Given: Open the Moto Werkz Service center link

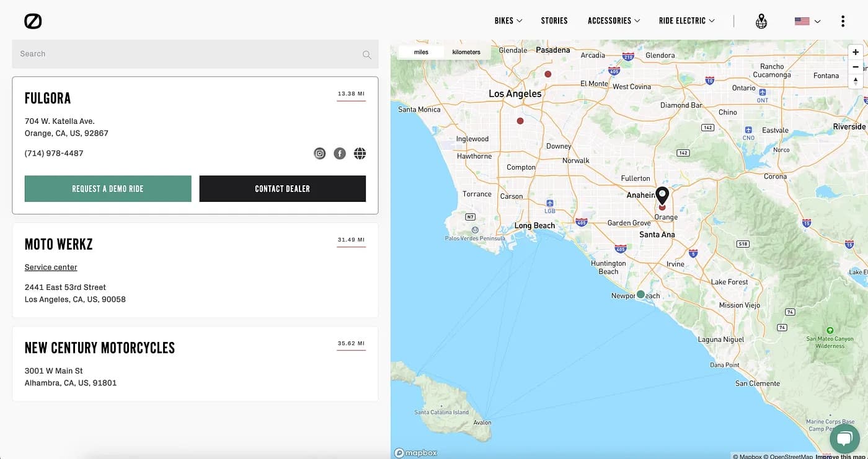Looking at the screenshot, I should (x=50, y=267).
